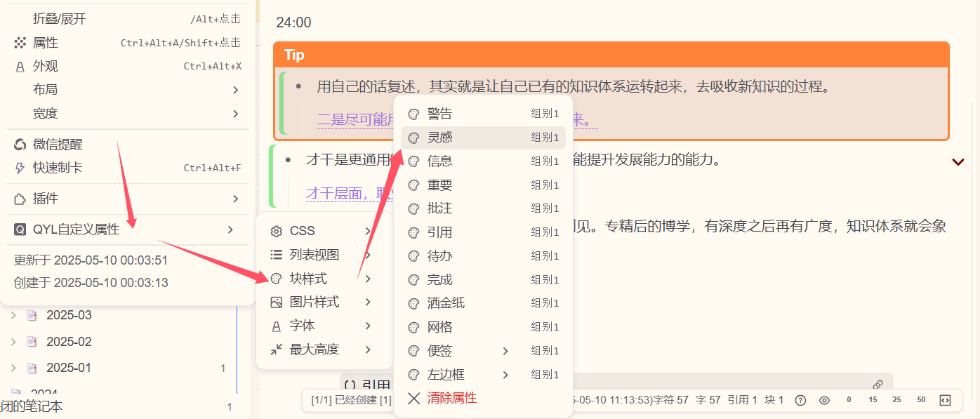Screen dimensions: 980x419
Task: Click 块样式 palette icon
Action: (x=277, y=279)
